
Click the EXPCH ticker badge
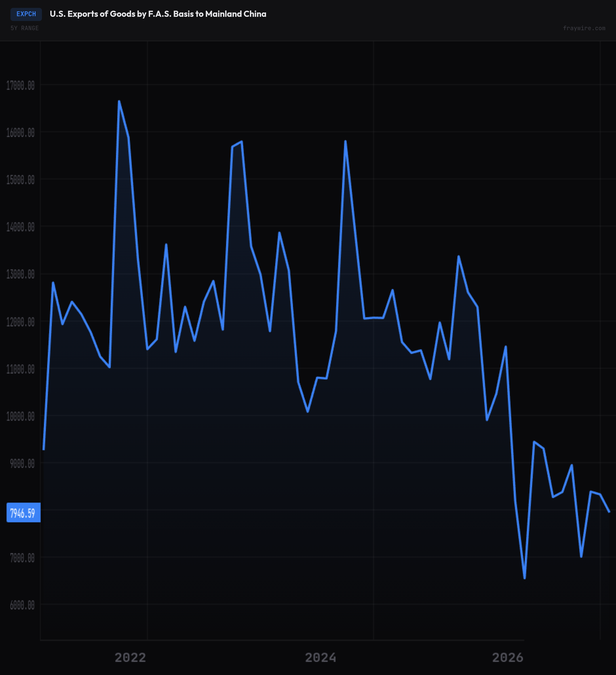click(26, 14)
